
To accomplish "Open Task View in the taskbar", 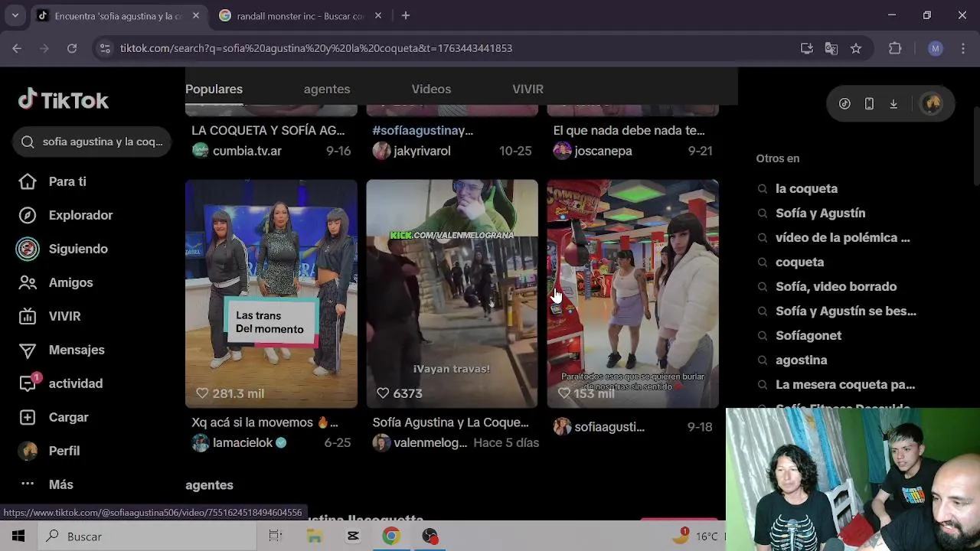I will tap(276, 536).
